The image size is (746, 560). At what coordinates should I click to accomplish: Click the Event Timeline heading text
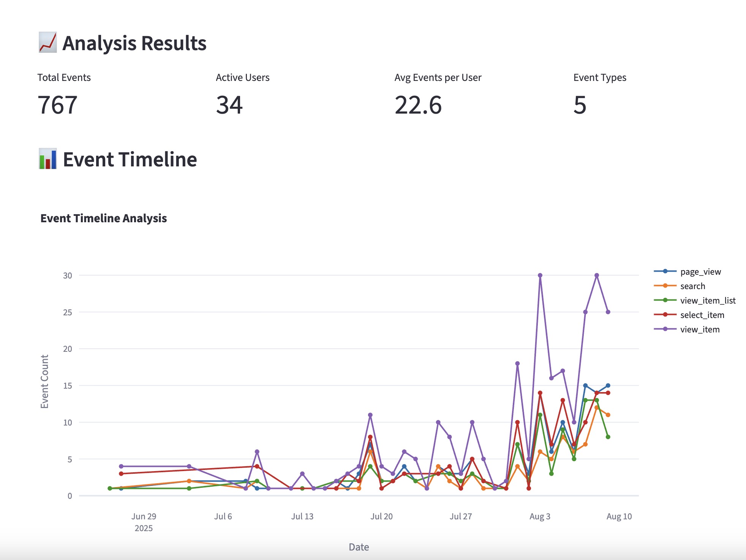coord(130,160)
